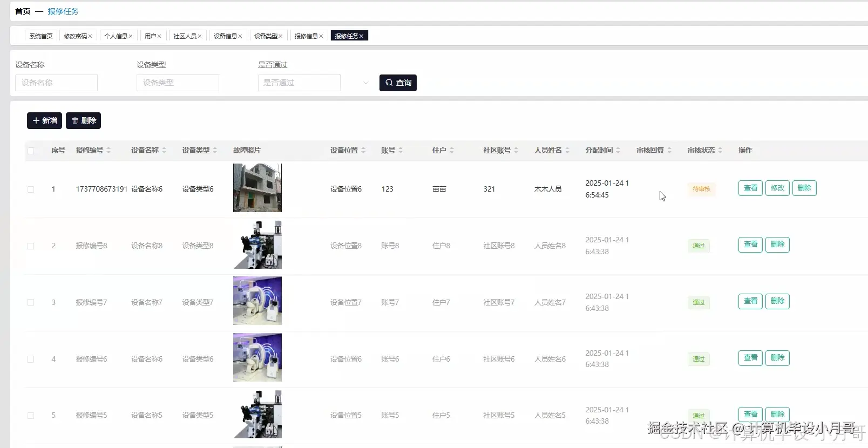Viewport: 868px width, 448px height.
Task: Close the 个人信息 tab
Action: pyautogui.click(x=131, y=36)
